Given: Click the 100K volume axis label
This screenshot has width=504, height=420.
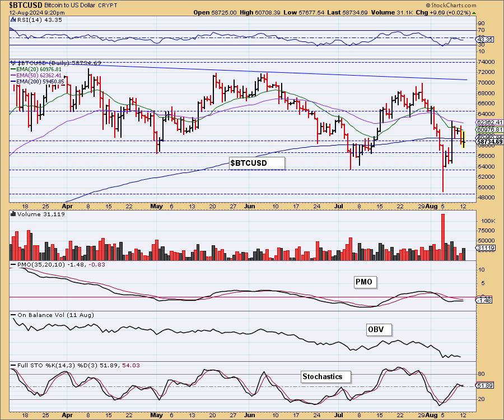Looking at the screenshot, I should tap(488, 221).
